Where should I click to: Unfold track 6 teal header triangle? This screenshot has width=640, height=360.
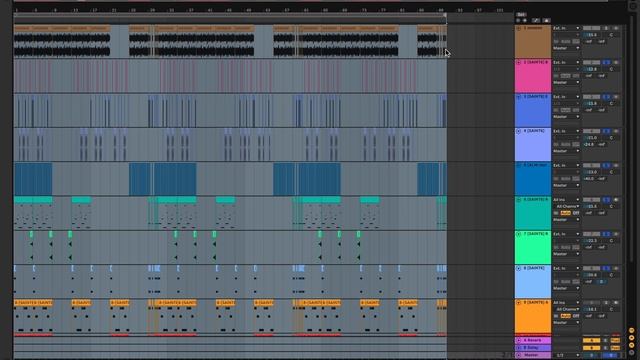click(519, 200)
